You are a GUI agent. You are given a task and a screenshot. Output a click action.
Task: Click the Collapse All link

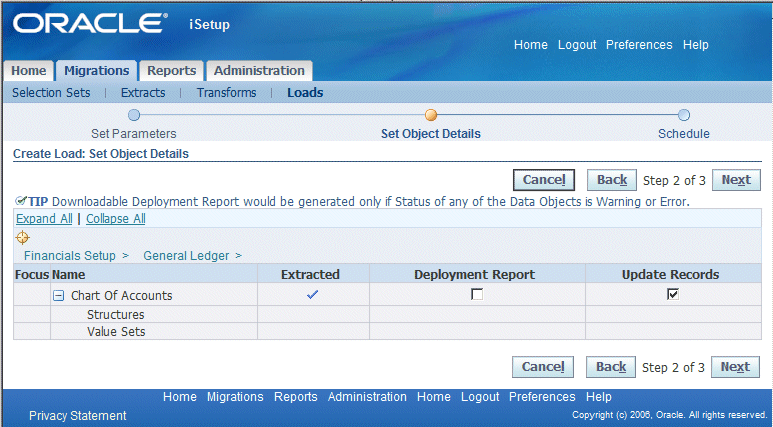116,219
